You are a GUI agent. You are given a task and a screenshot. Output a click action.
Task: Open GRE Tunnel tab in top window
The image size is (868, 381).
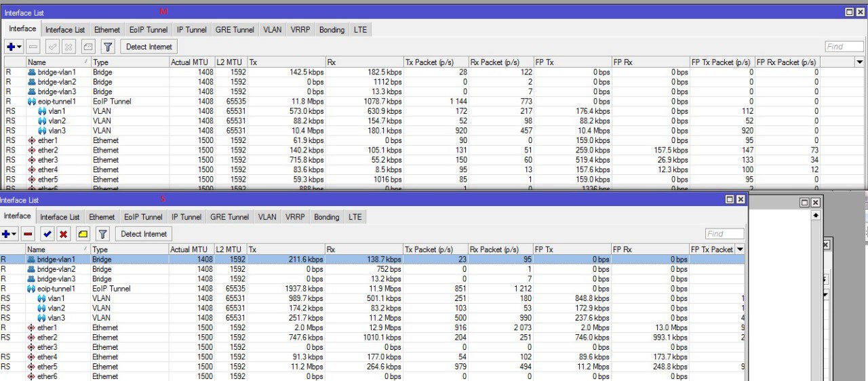pyautogui.click(x=235, y=30)
